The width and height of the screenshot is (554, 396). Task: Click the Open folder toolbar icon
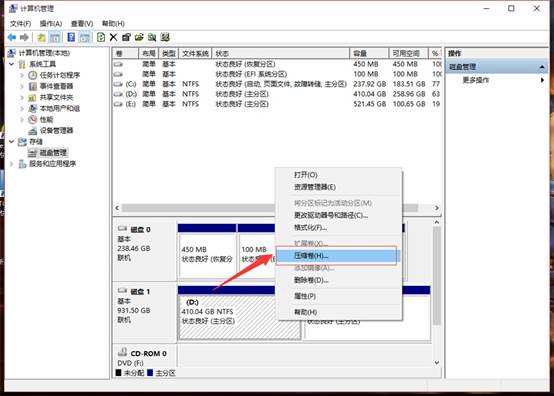(x=139, y=37)
